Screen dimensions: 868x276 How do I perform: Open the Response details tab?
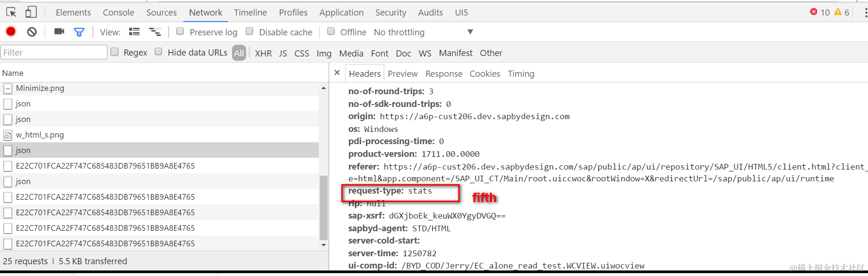444,73
